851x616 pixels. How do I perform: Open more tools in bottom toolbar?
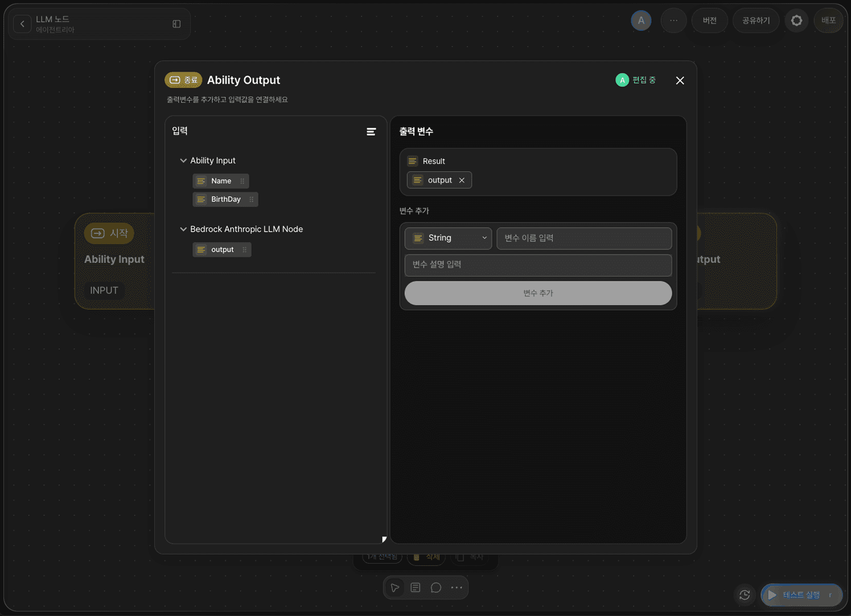pyautogui.click(x=457, y=588)
